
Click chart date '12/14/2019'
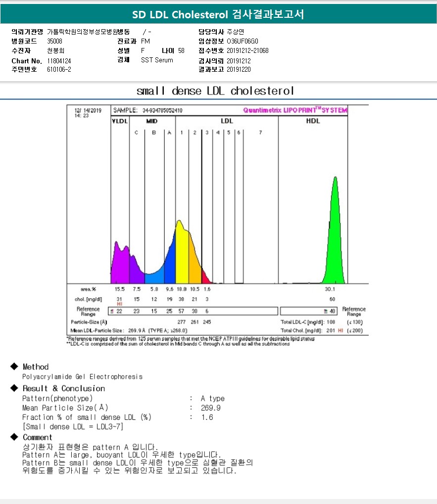click(88, 110)
